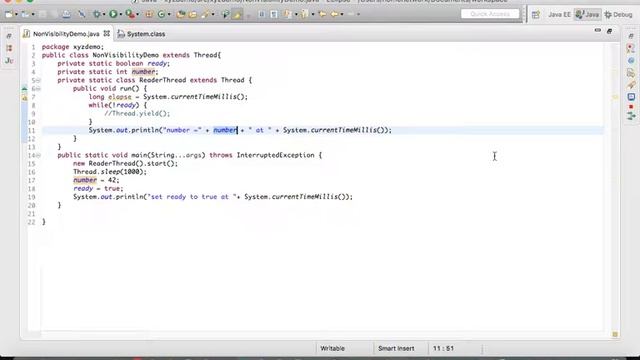Click the Print toolbar icon
Screen dimensions: 640x360
(x=66, y=14)
